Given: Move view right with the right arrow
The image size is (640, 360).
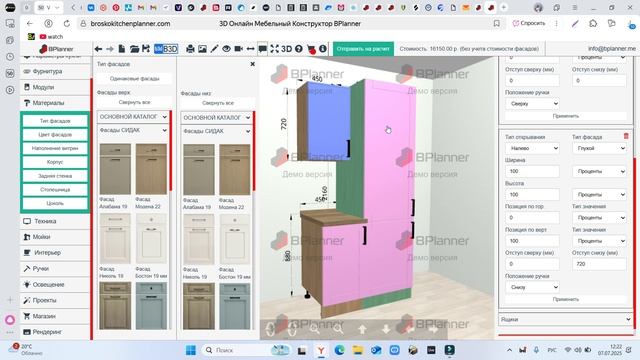Looking at the screenshot, I should (433, 329).
